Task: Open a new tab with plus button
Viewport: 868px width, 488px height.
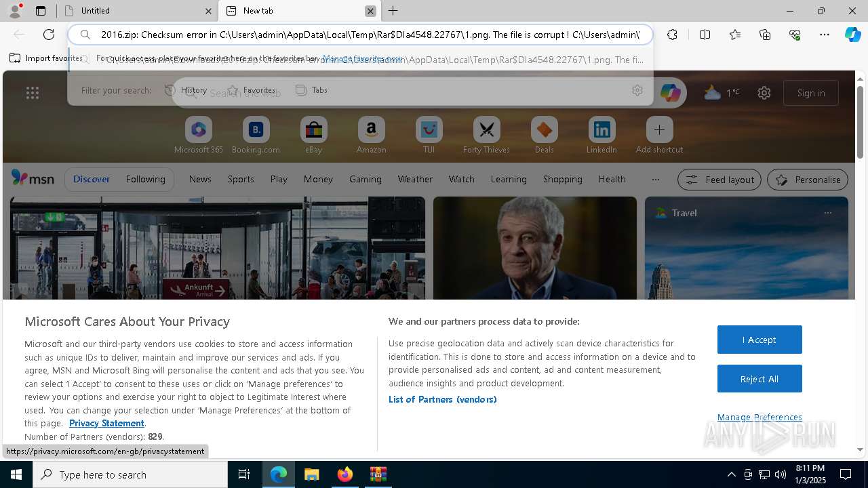Action: click(393, 11)
